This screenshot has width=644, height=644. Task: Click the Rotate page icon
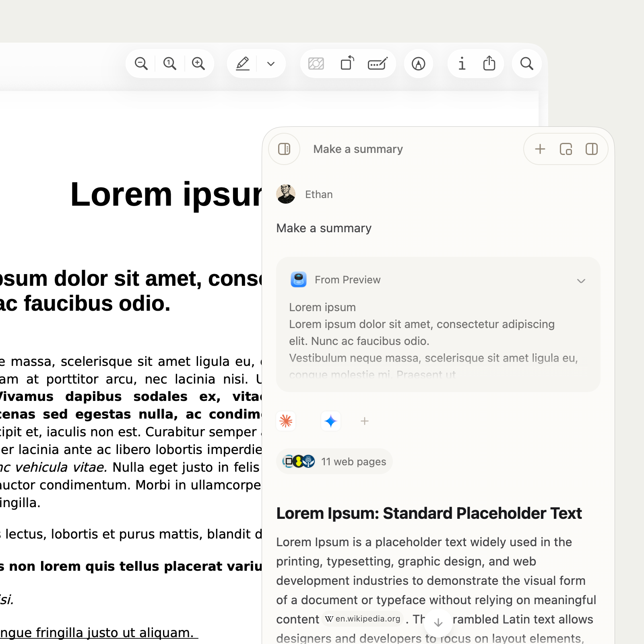pyautogui.click(x=347, y=63)
